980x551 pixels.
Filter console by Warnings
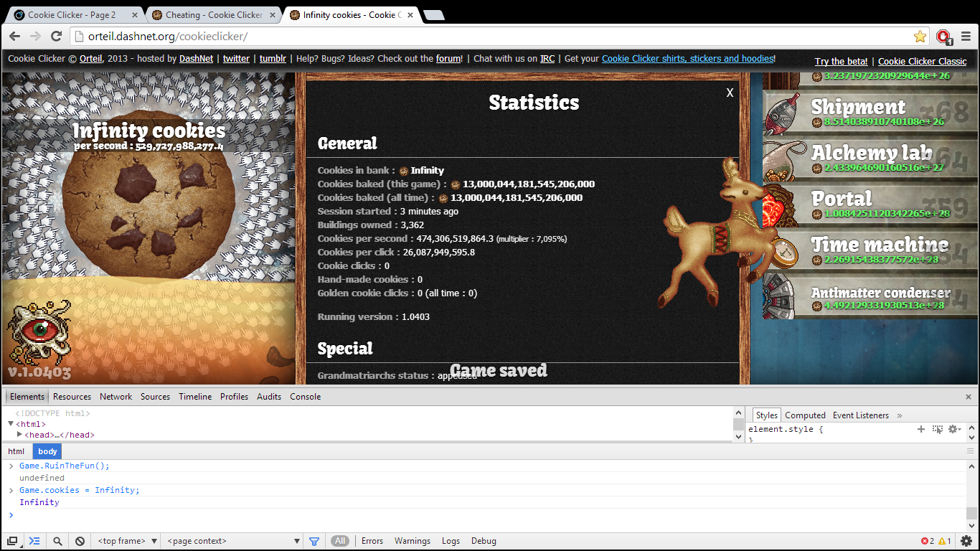(413, 541)
